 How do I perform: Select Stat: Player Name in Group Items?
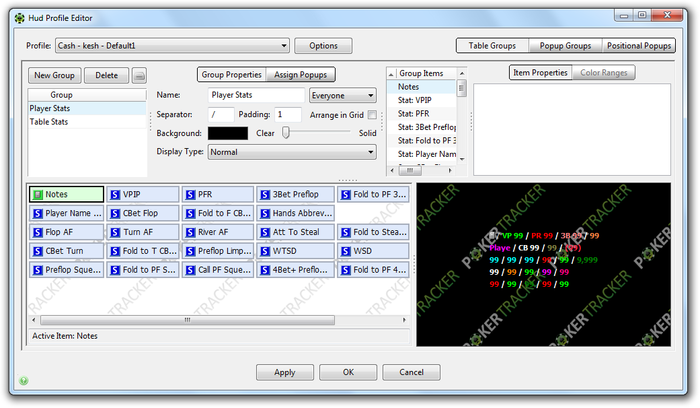422,154
